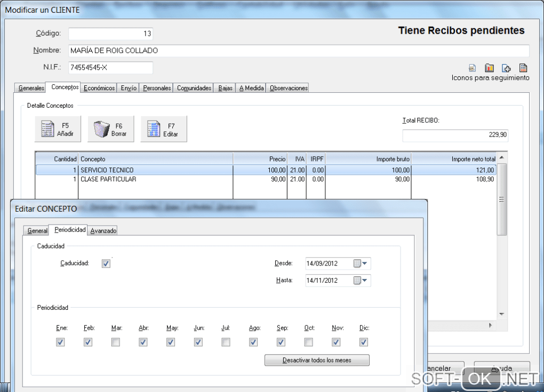Screen dimensions: 544x392
Task: Open the Observaciones tab
Action: click(288, 88)
